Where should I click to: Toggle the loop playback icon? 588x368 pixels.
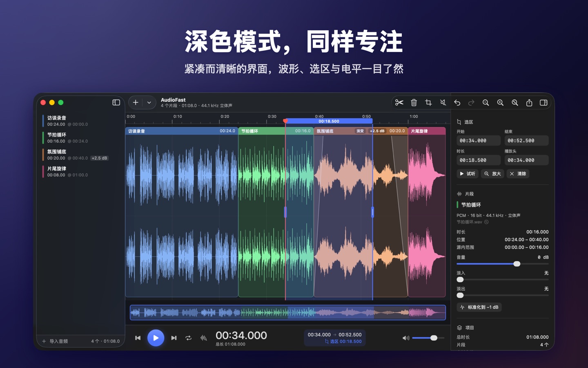(188, 338)
